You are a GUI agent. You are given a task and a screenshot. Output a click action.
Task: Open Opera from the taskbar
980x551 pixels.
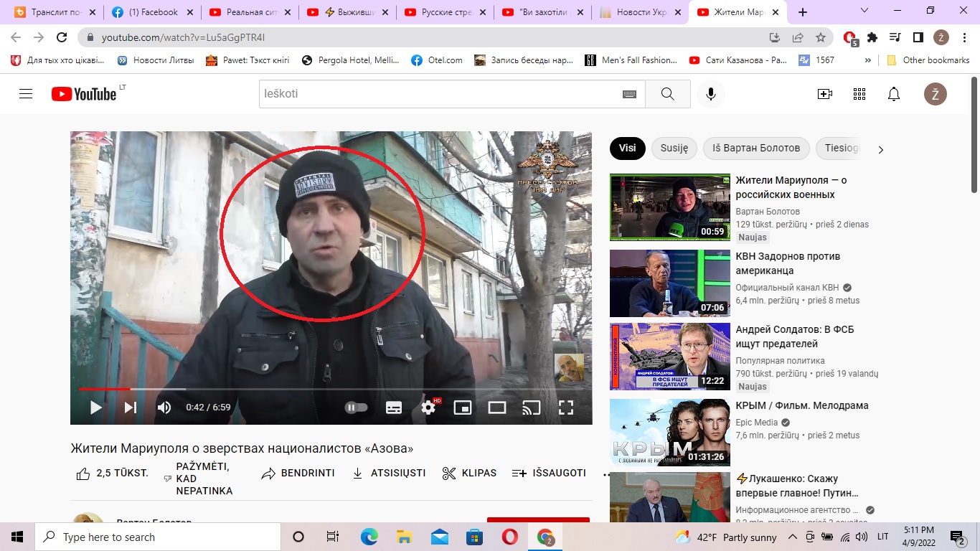coord(509,537)
